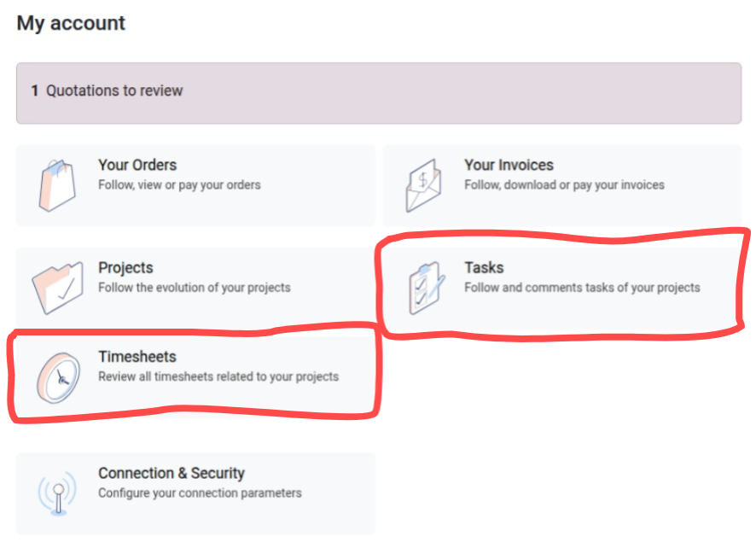Select the My account heading
756x554 pixels.
[x=70, y=23]
